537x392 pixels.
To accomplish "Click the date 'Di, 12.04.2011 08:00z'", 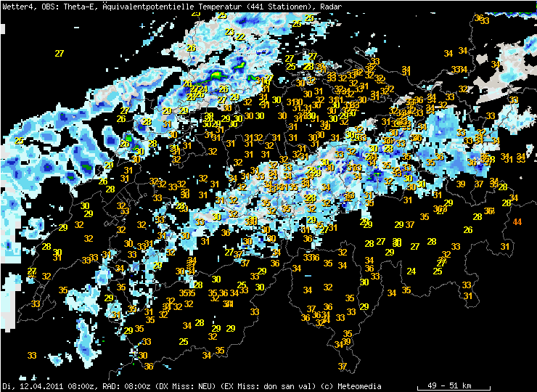I will [x=49, y=386].
